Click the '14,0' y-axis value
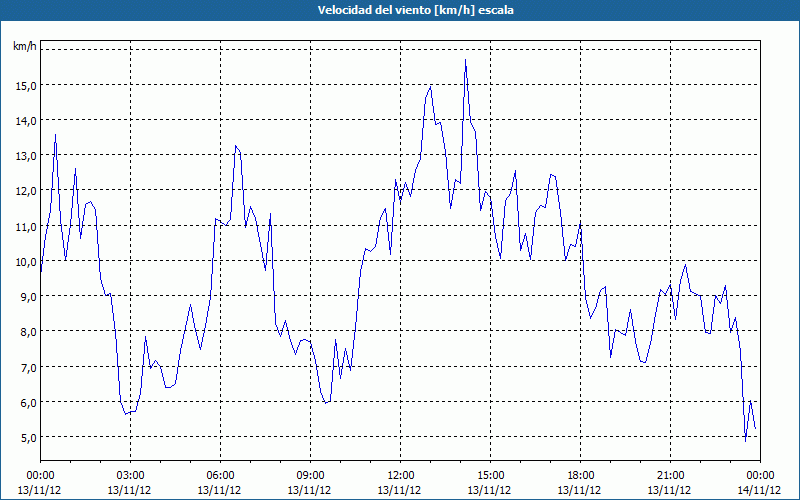Image resolution: width=800 pixels, height=500 pixels. [26, 121]
